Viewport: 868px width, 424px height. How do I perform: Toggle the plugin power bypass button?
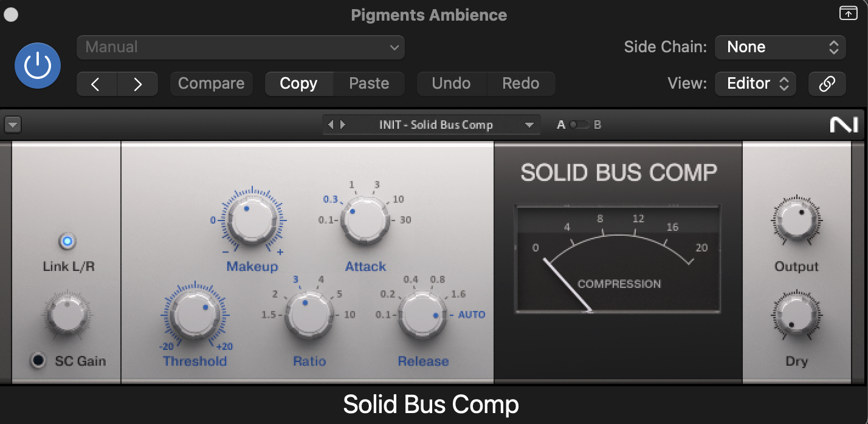[38, 66]
